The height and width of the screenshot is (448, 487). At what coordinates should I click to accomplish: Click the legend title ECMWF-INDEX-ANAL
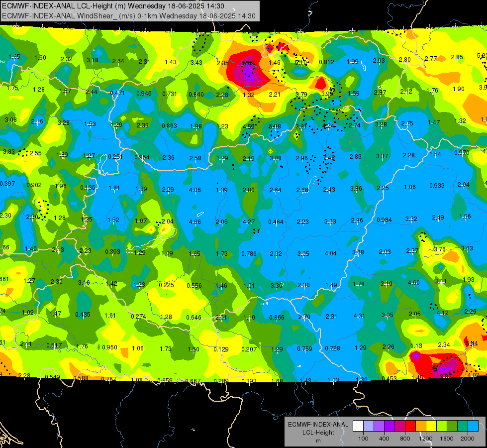[x=318, y=425]
